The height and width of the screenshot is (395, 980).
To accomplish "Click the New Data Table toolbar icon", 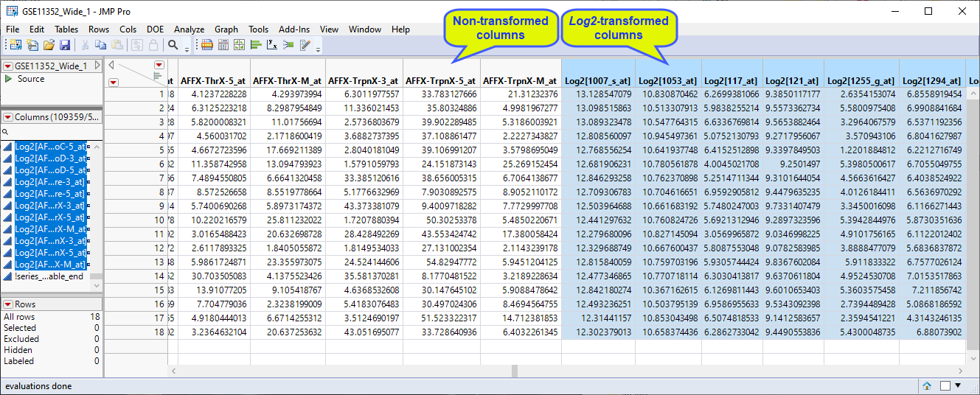I will (x=15, y=46).
